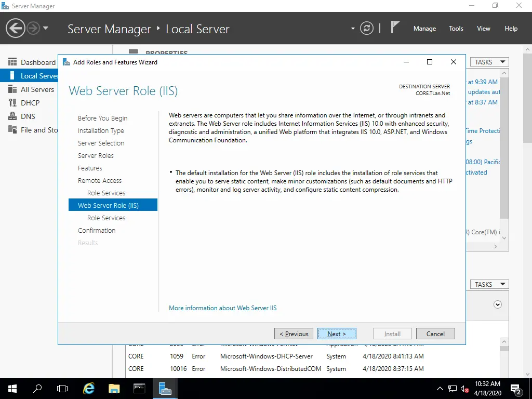The width and height of the screenshot is (532, 399).
Task: Open the Notifications flag icon
Action: point(394,28)
